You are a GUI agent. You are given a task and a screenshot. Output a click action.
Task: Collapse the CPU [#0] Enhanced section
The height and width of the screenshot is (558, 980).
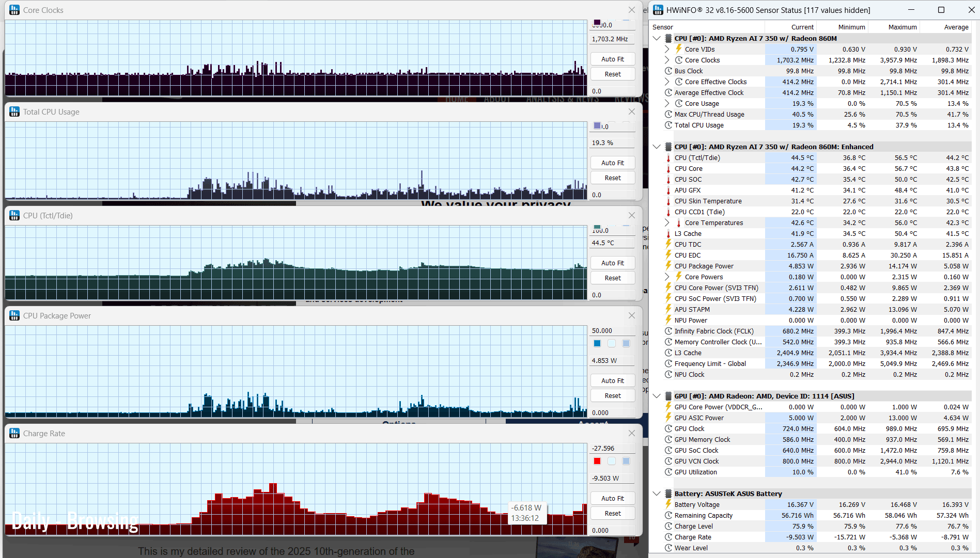point(657,147)
